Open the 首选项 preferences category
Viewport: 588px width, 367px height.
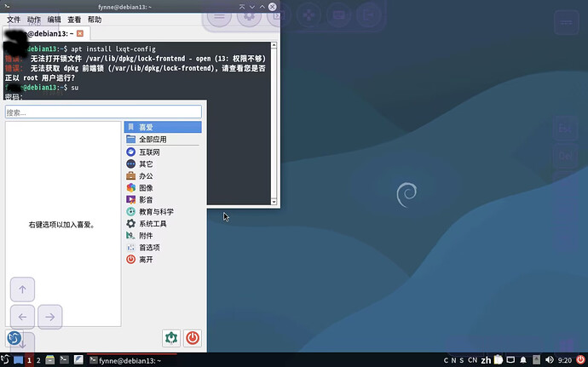click(x=163, y=248)
